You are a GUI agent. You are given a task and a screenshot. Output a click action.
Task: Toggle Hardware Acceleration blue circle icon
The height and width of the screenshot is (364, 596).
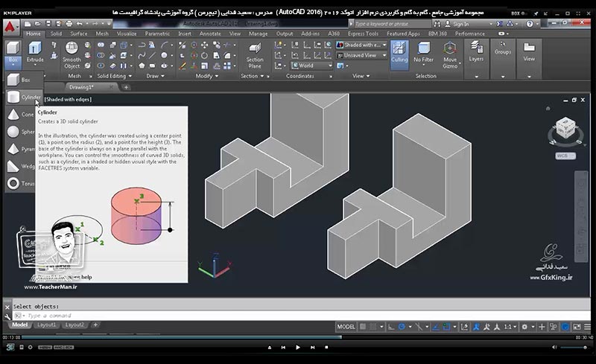[x=565, y=327]
